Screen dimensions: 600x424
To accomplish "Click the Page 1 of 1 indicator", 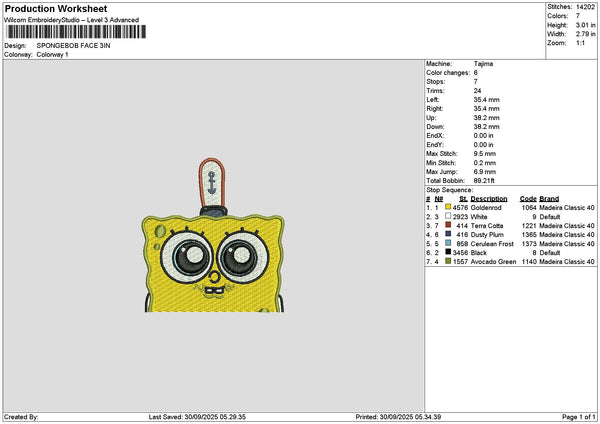I will (x=579, y=417).
